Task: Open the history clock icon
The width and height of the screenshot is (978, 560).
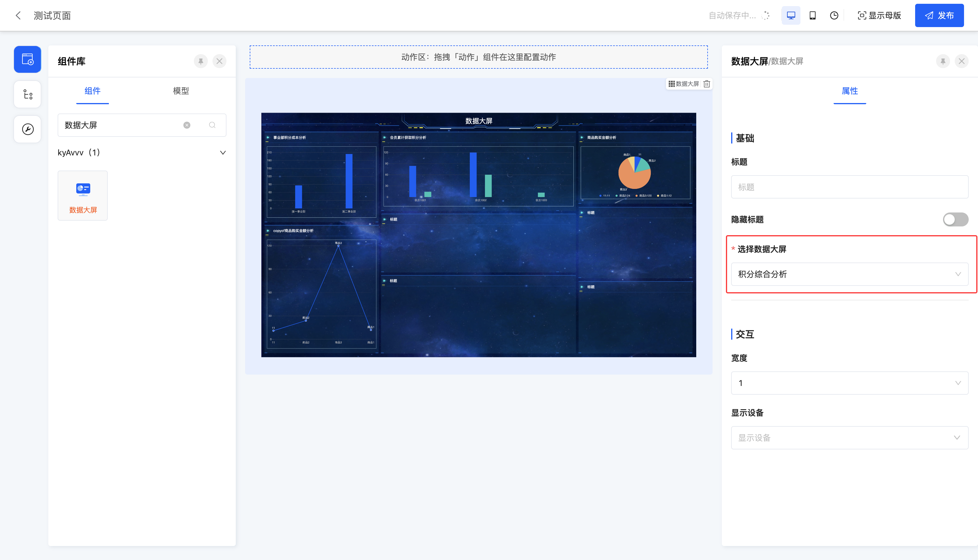Action: [834, 15]
